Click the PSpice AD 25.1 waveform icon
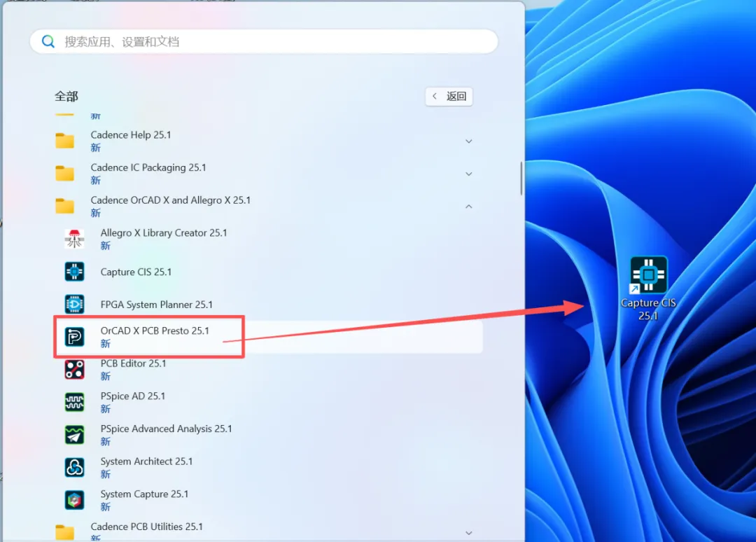756x542 pixels. point(74,402)
